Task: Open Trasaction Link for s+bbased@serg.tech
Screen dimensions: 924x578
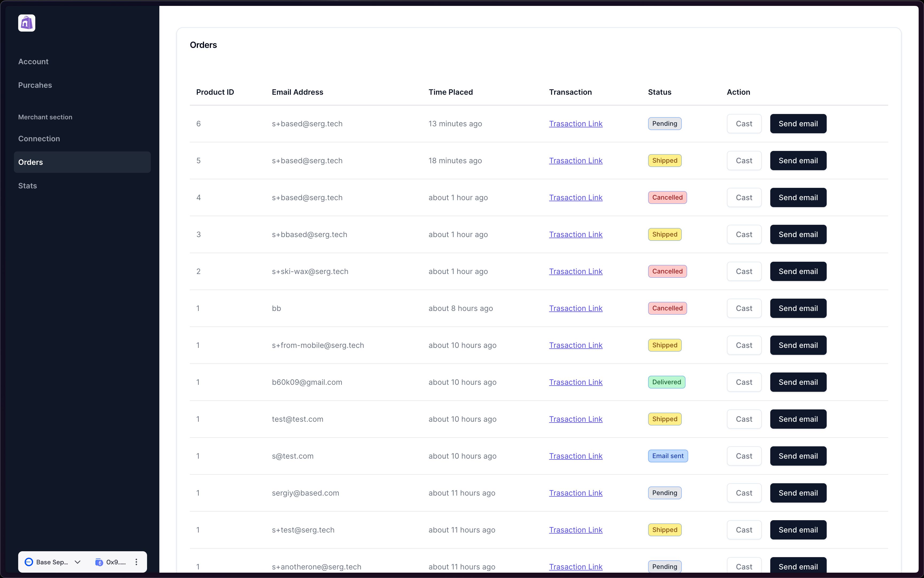Action: [x=575, y=234]
